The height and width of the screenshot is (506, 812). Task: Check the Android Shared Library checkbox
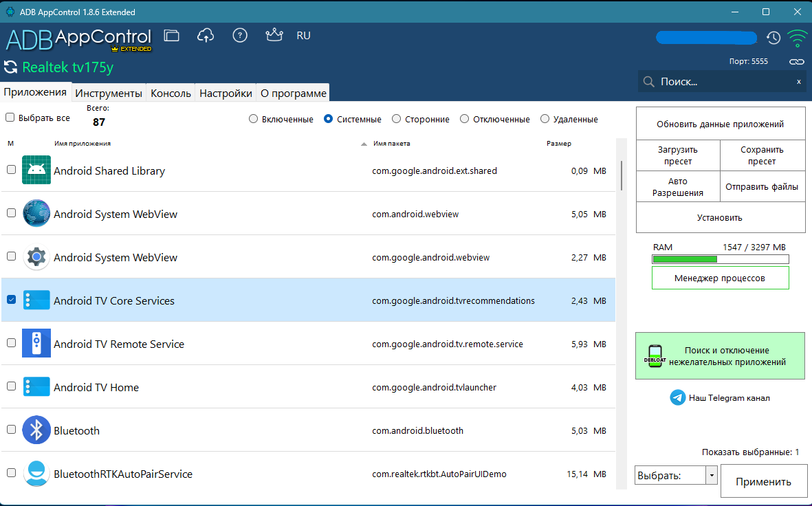click(x=11, y=169)
